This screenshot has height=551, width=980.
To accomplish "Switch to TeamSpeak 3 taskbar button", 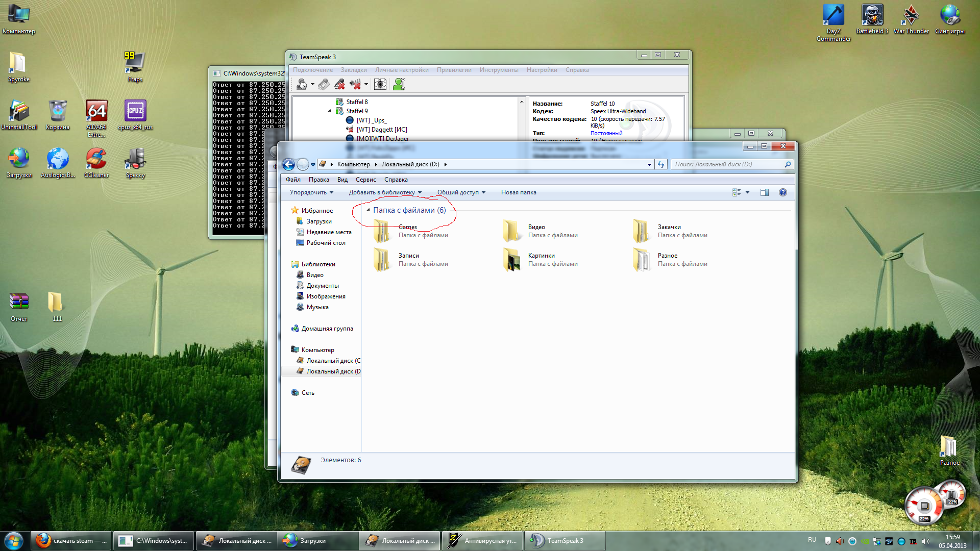I will tap(565, 541).
